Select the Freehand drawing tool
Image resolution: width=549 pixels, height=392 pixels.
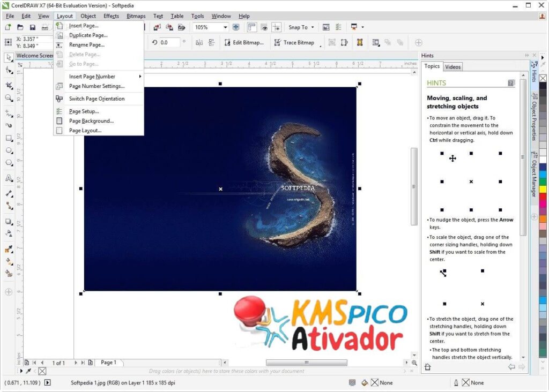(9, 113)
